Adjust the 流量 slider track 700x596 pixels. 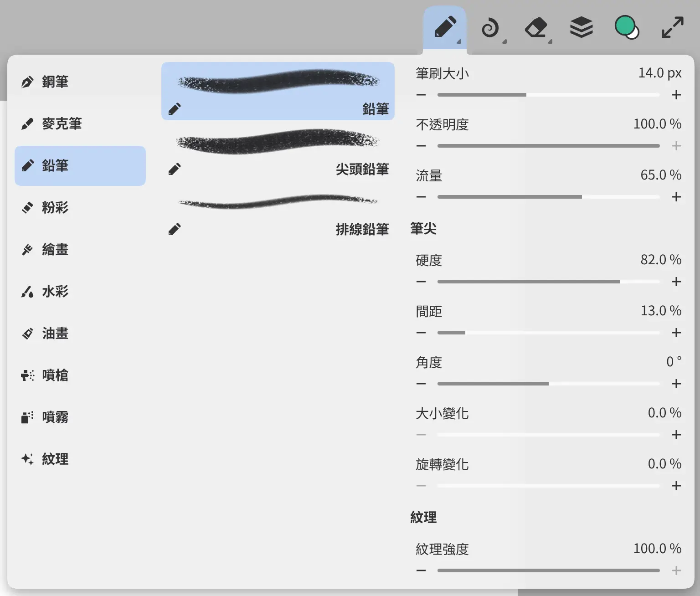click(549, 197)
